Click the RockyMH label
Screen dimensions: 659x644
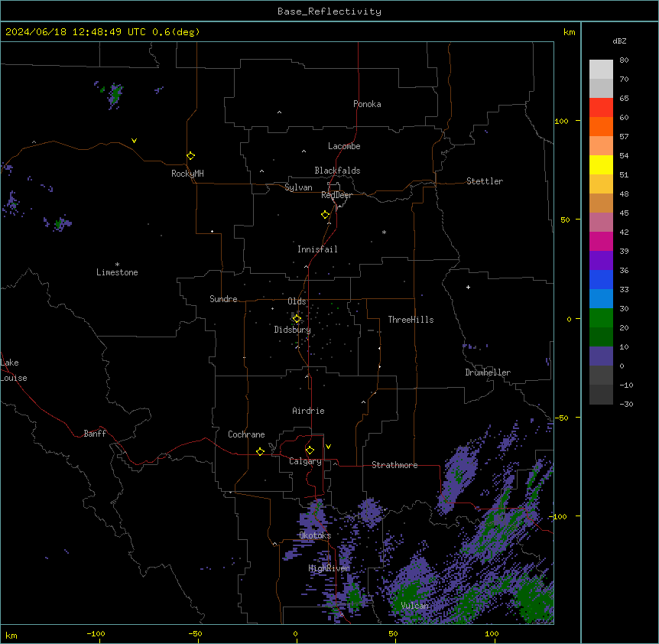click(187, 174)
